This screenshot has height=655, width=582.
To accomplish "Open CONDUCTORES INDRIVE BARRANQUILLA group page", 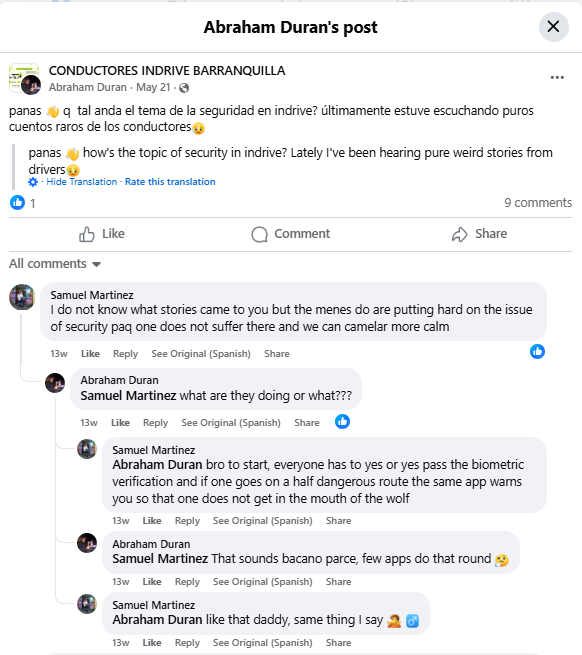I will 167,71.
